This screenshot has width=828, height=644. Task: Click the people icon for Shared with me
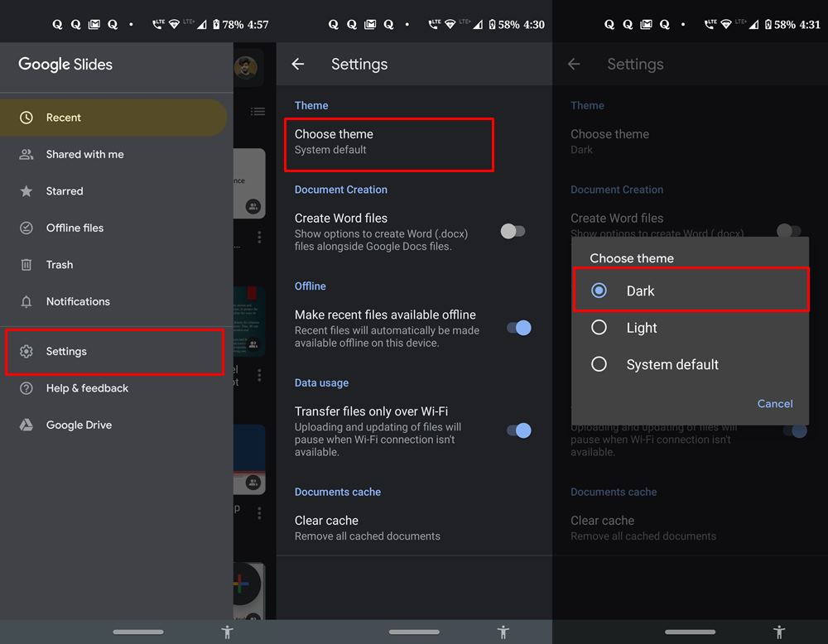coord(26,155)
